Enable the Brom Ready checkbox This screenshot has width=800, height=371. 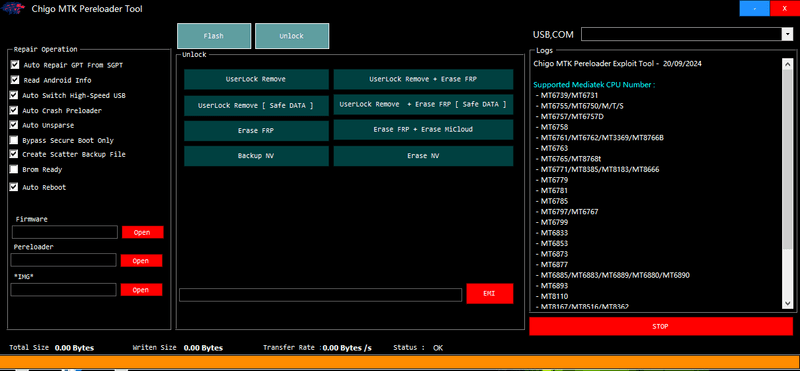tap(14, 169)
